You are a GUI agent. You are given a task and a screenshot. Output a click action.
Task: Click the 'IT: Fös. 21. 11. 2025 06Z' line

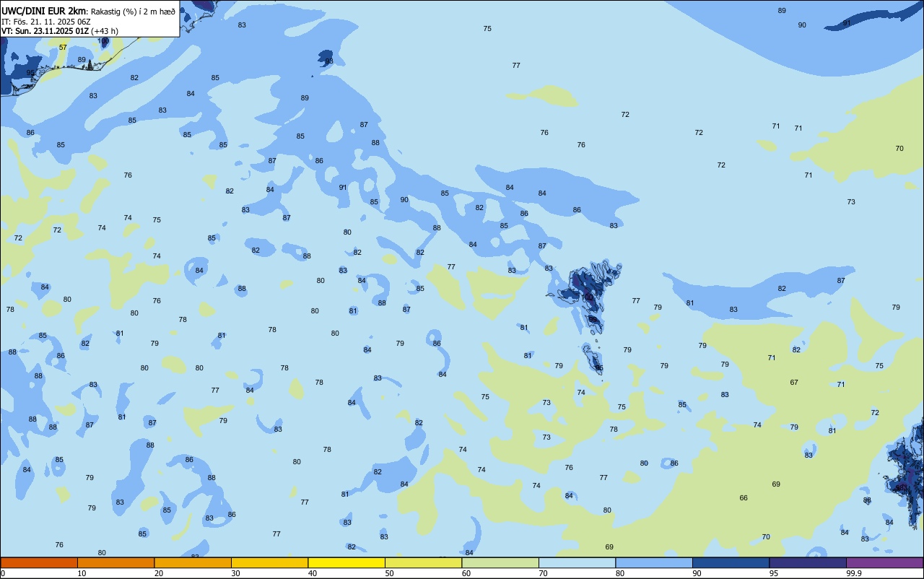(45, 22)
